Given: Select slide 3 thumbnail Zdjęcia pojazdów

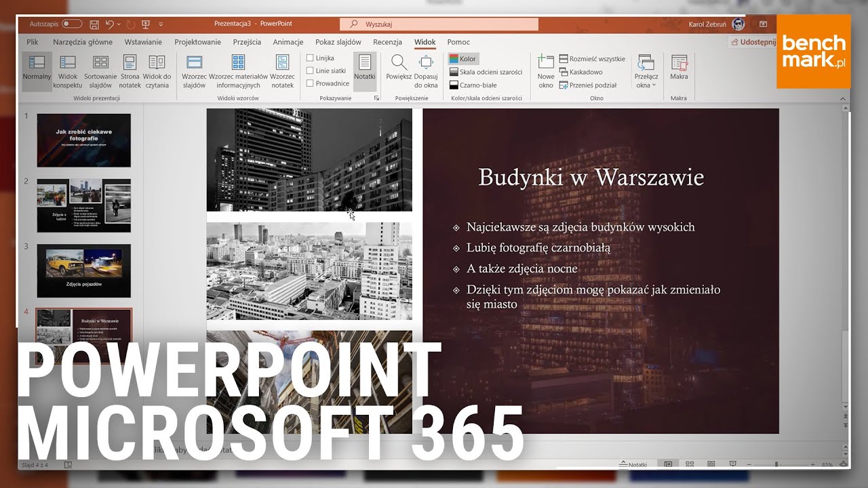Looking at the screenshot, I should [x=83, y=270].
